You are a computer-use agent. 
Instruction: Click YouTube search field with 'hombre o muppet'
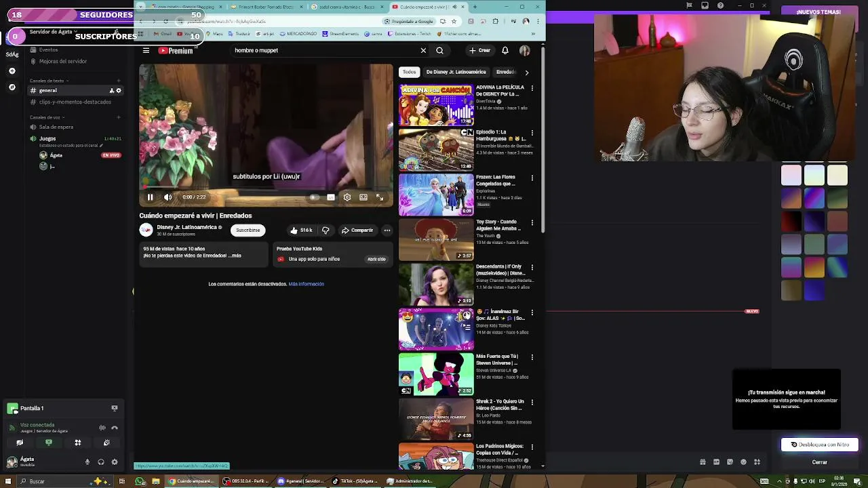tap(322, 50)
